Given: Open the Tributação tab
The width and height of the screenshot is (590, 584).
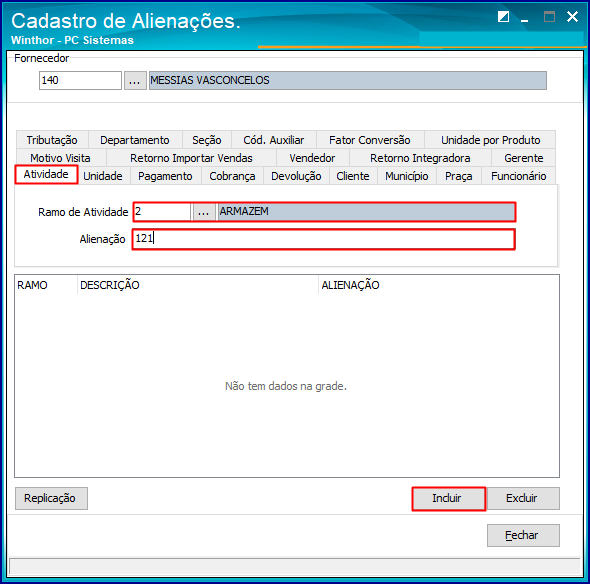Looking at the screenshot, I should coord(52,140).
